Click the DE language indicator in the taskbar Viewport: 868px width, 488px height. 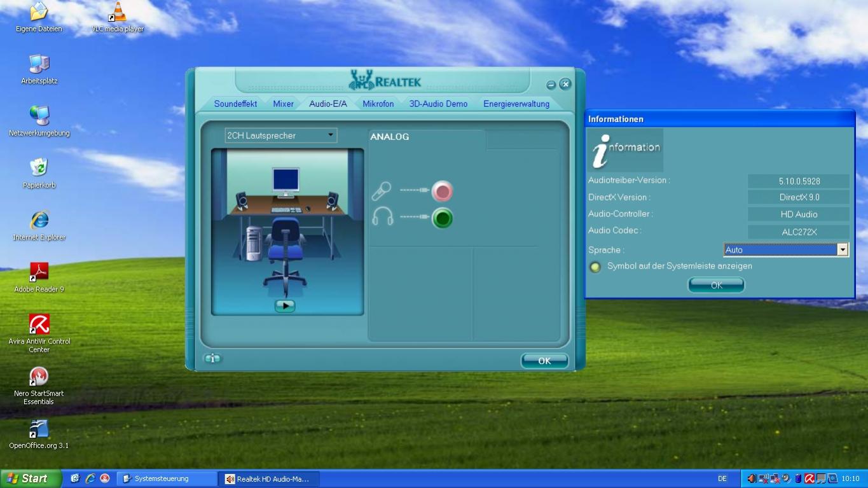[x=722, y=478]
